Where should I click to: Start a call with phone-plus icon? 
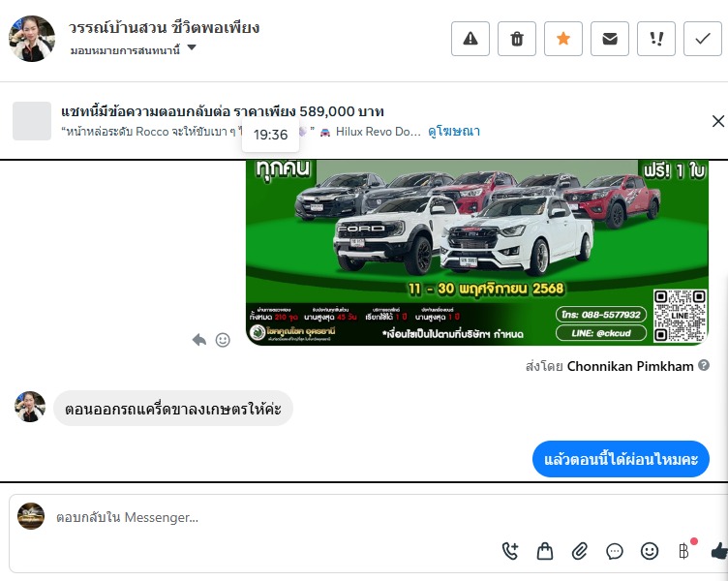point(510,551)
